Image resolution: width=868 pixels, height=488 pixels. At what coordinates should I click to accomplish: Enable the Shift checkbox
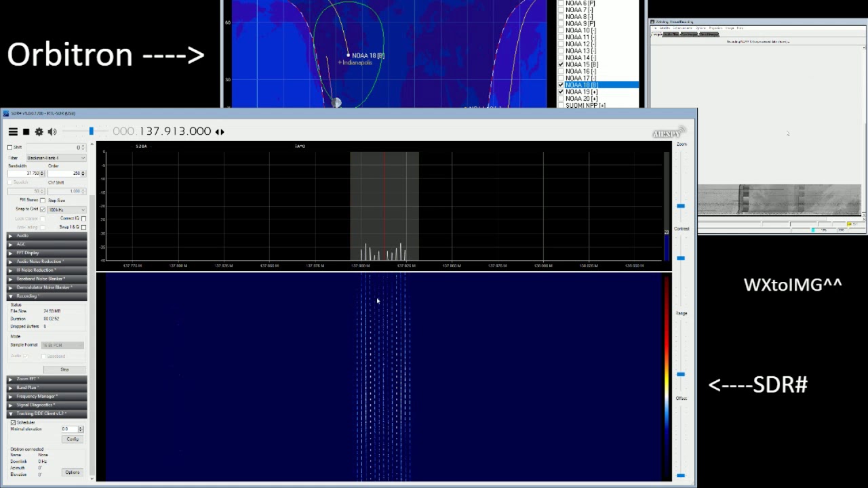pyautogui.click(x=10, y=147)
